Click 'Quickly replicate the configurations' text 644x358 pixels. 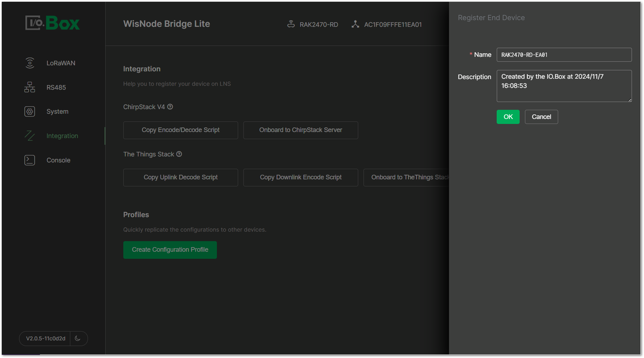[x=195, y=229]
